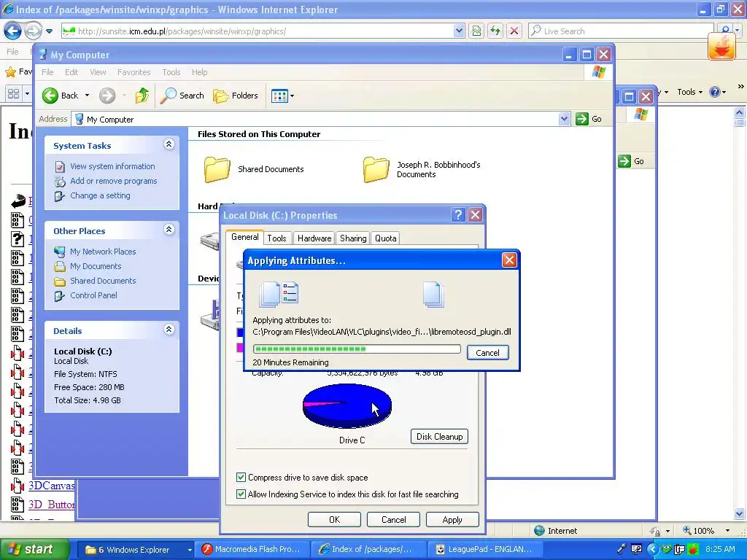This screenshot has width=747, height=560.
Task: Open Views dropdown arrow in toolbar
Action: [292, 96]
